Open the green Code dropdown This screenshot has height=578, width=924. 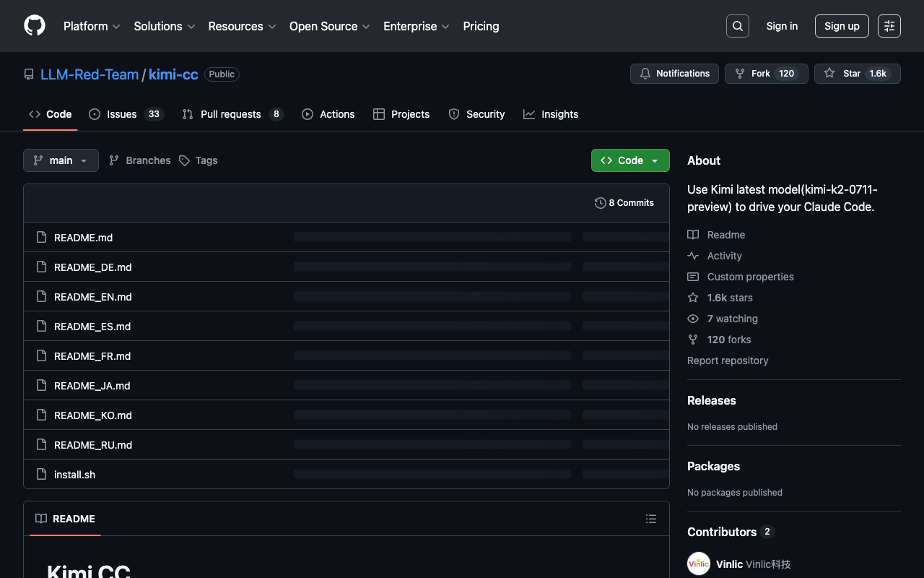pos(630,160)
